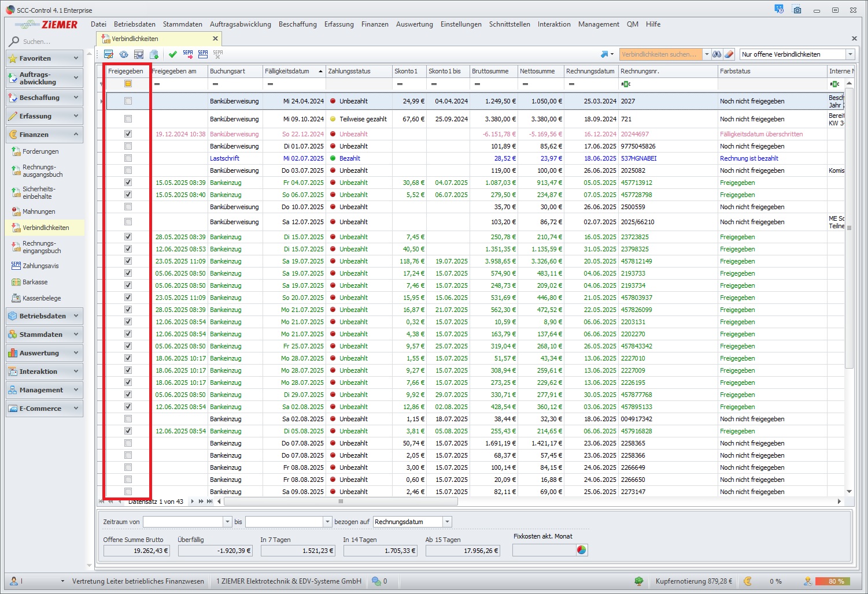Open the bezogen auf Rechnungsdatum dropdown
The width and height of the screenshot is (868, 594).
[x=447, y=522]
